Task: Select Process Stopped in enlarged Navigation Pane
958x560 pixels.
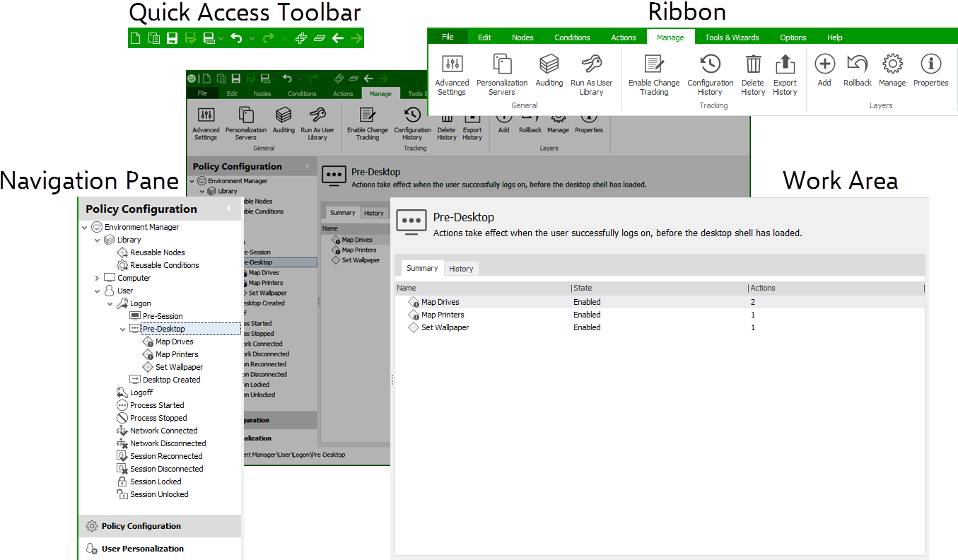Action: (158, 418)
